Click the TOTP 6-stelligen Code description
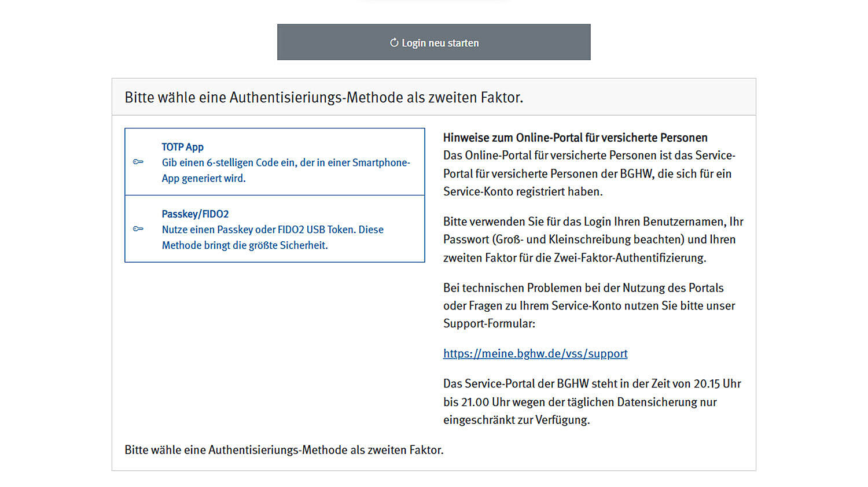868x487 pixels. point(285,163)
